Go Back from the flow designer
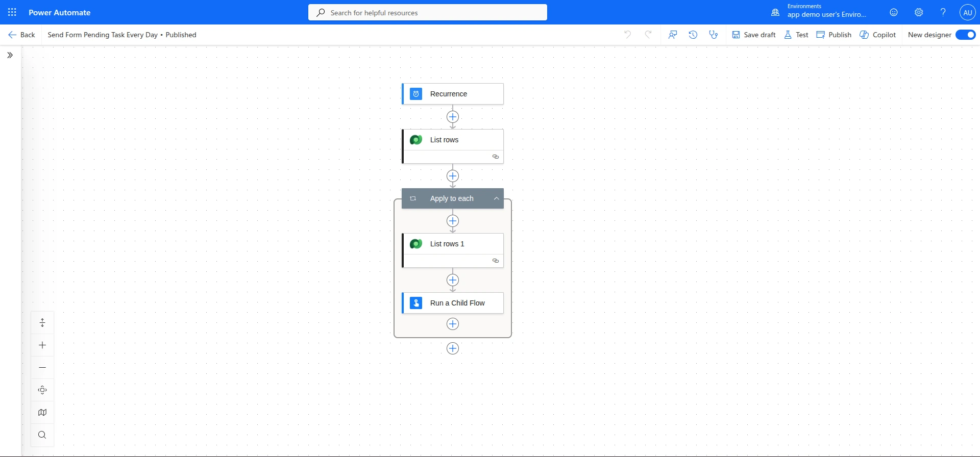This screenshot has width=980, height=457. coord(21,35)
